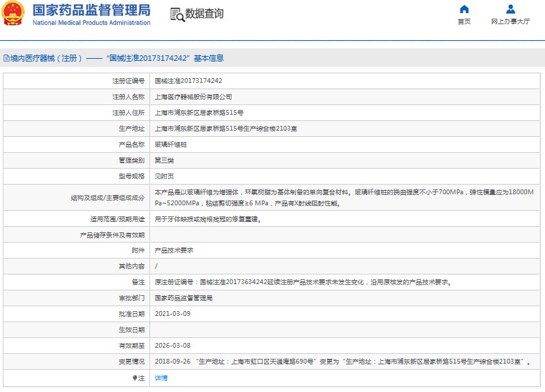This screenshot has height=392, width=545.
Task: Click the approval date 2021-03-09
Action: point(171,314)
